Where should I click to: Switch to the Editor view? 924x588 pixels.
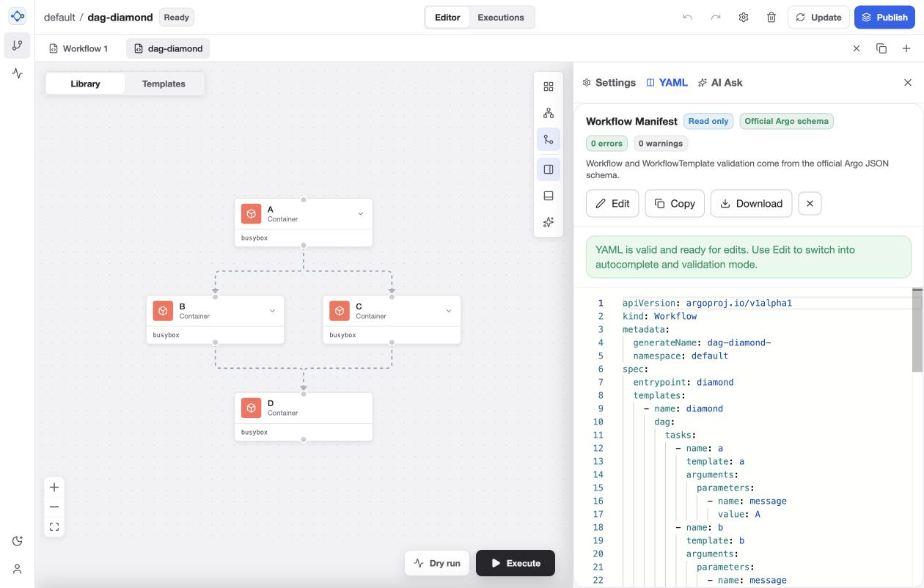447,17
